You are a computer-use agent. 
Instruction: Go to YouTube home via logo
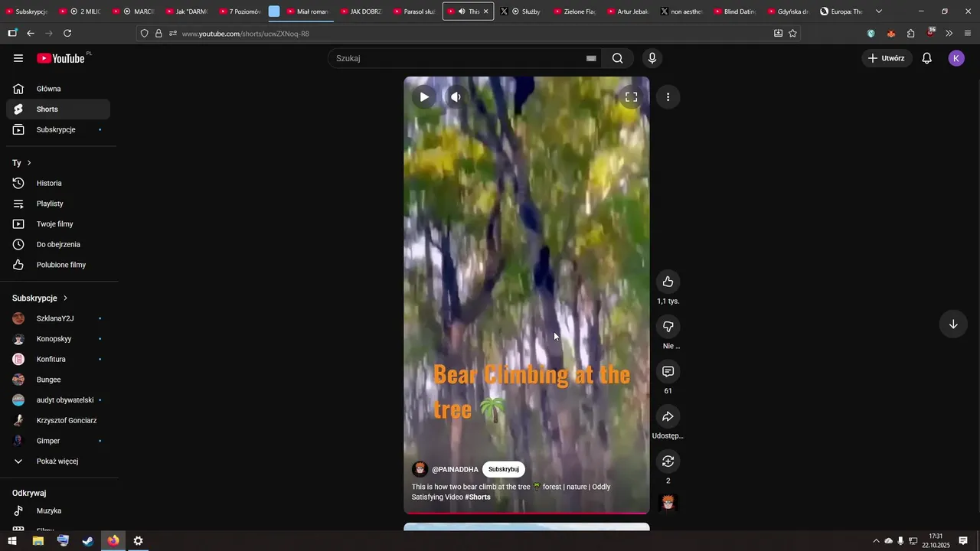tap(60, 58)
